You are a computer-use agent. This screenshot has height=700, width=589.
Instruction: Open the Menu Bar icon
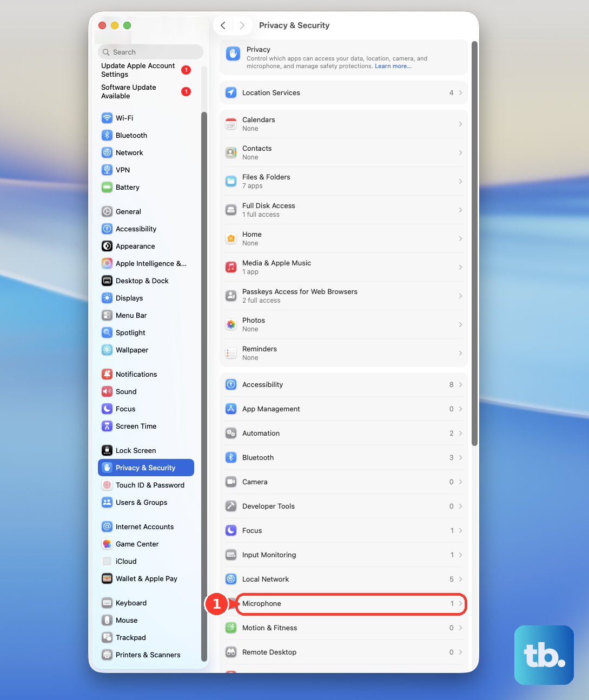pyautogui.click(x=107, y=315)
